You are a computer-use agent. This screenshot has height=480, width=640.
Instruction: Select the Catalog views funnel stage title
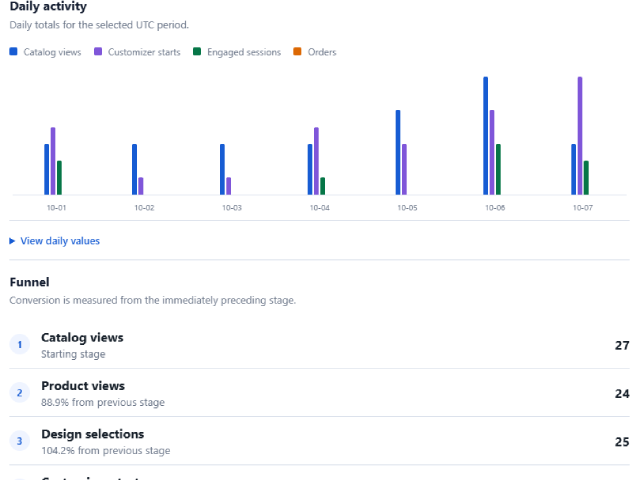tap(82, 338)
